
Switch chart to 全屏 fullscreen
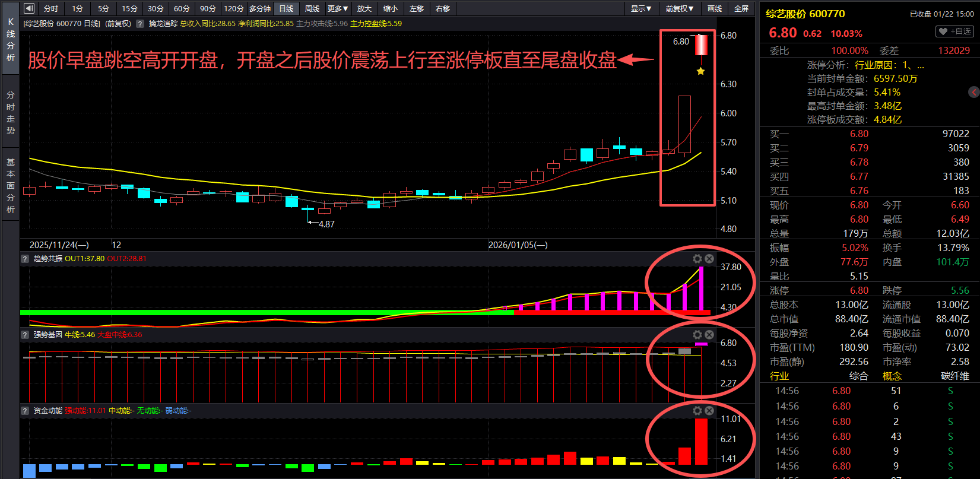click(741, 8)
